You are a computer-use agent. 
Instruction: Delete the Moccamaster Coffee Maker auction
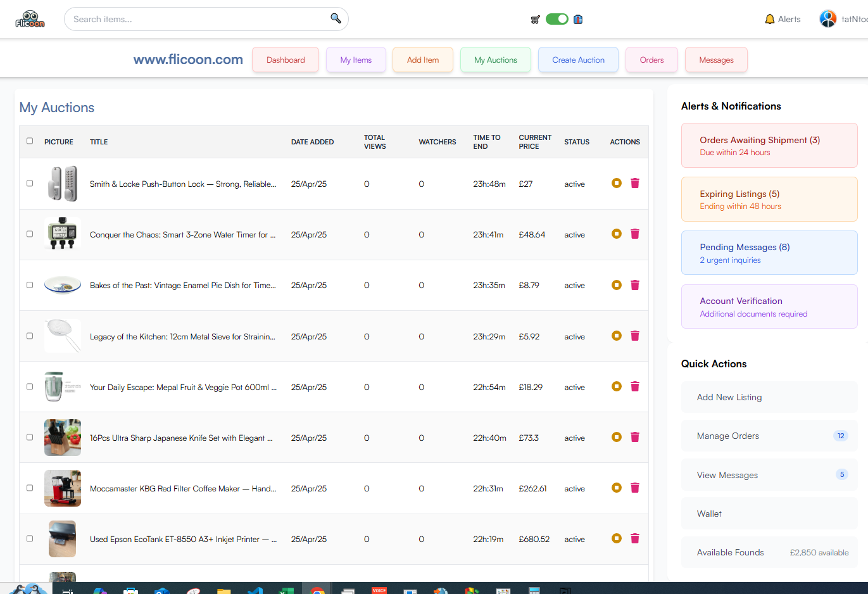635,488
